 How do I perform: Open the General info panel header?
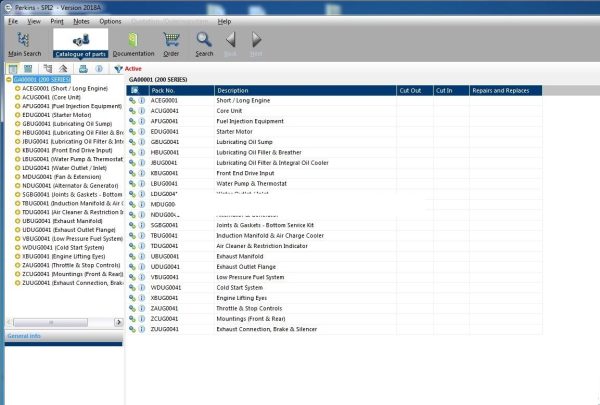pyautogui.click(x=64, y=336)
